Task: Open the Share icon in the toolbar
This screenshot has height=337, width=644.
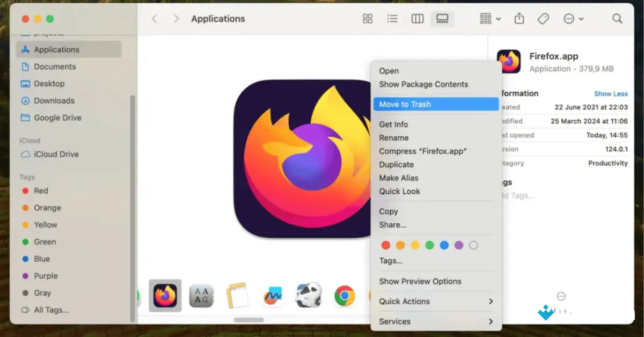Action: pos(519,18)
